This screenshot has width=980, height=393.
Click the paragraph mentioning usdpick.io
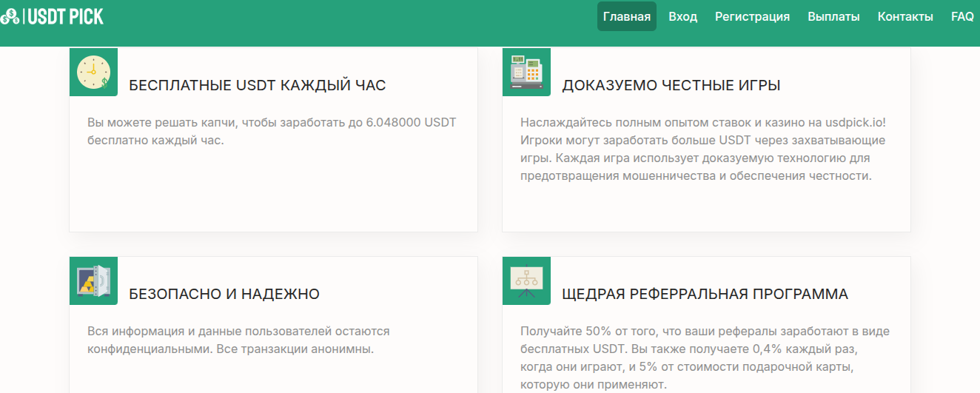(703, 149)
